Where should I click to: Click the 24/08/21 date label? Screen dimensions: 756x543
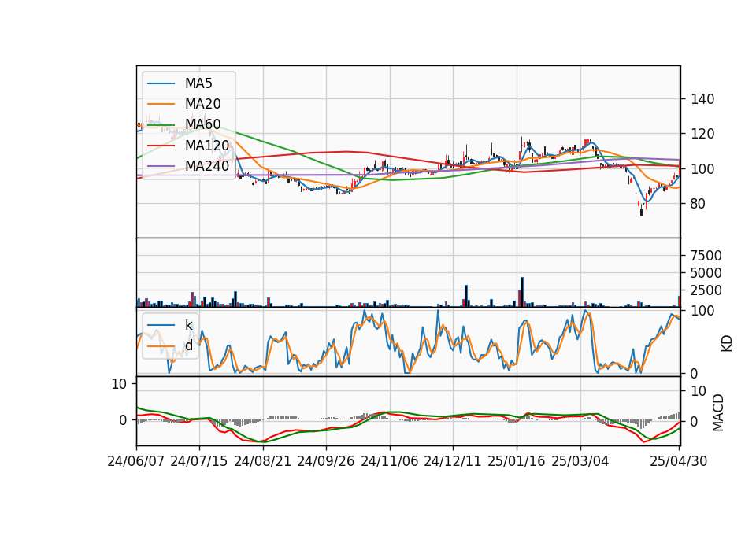[x=263, y=461]
